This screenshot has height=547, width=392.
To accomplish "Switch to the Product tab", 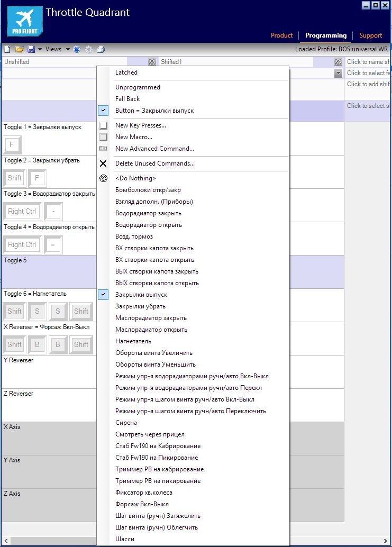I will [282, 35].
